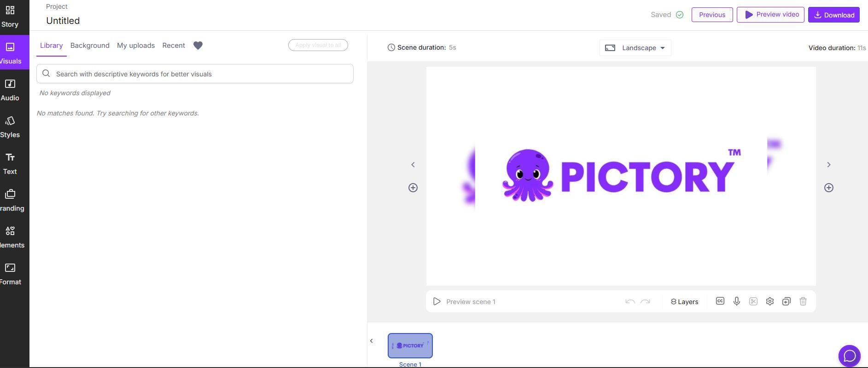Select the Scene 1 thumbnail

tap(410, 345)
